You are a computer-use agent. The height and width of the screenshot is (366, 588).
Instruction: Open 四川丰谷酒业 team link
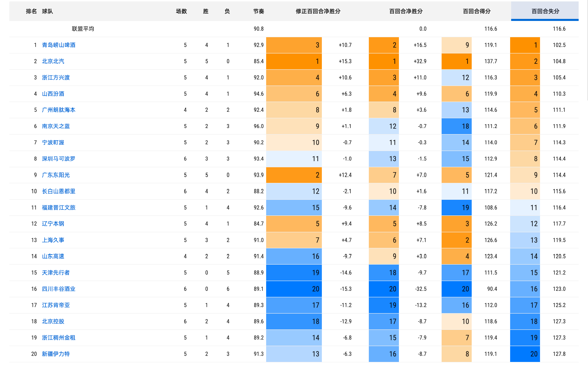pyautogui.click(x=59, y=289)
